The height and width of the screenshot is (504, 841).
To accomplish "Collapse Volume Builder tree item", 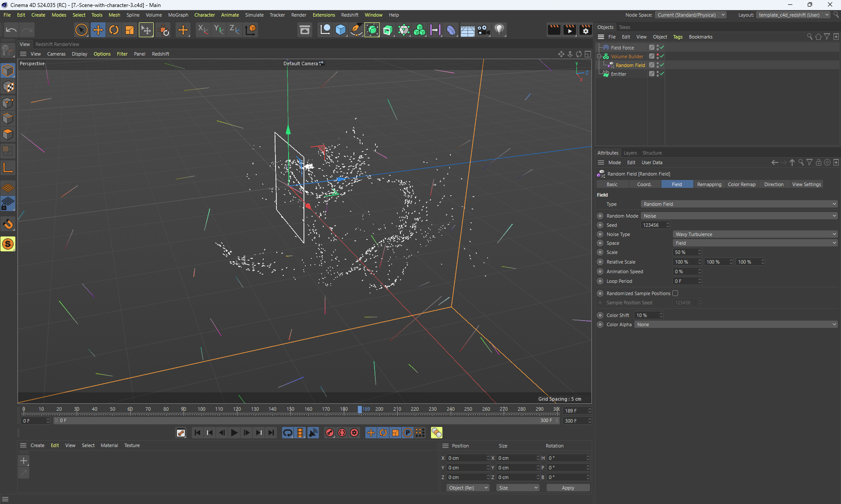I will click(x=599, y=56).
